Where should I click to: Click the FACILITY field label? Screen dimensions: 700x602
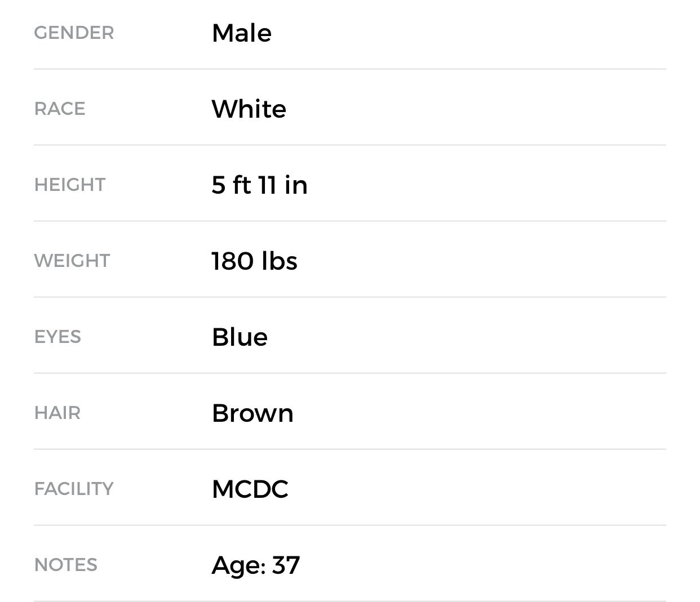(74, 489)
